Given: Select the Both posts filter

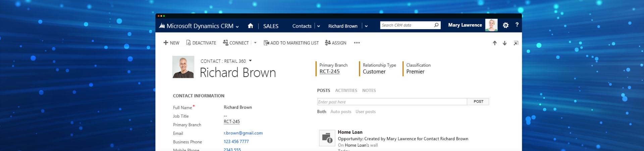Looking at the screenshot, I should click(322, 112).
